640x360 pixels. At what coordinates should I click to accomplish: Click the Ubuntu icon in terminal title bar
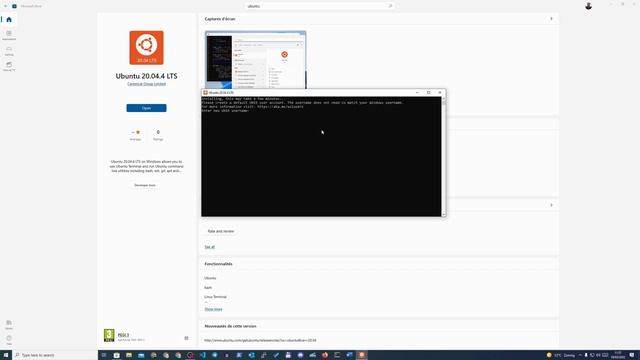205,93
